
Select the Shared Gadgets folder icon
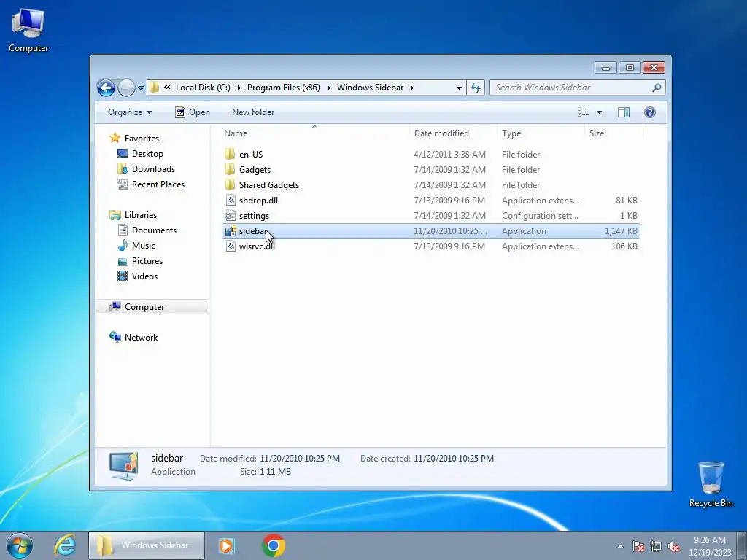click(x=230, y=184)
